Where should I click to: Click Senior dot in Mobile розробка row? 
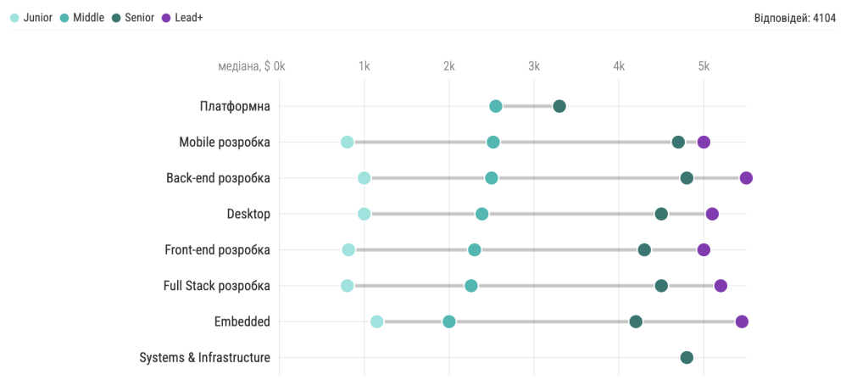tap(678, 142)
